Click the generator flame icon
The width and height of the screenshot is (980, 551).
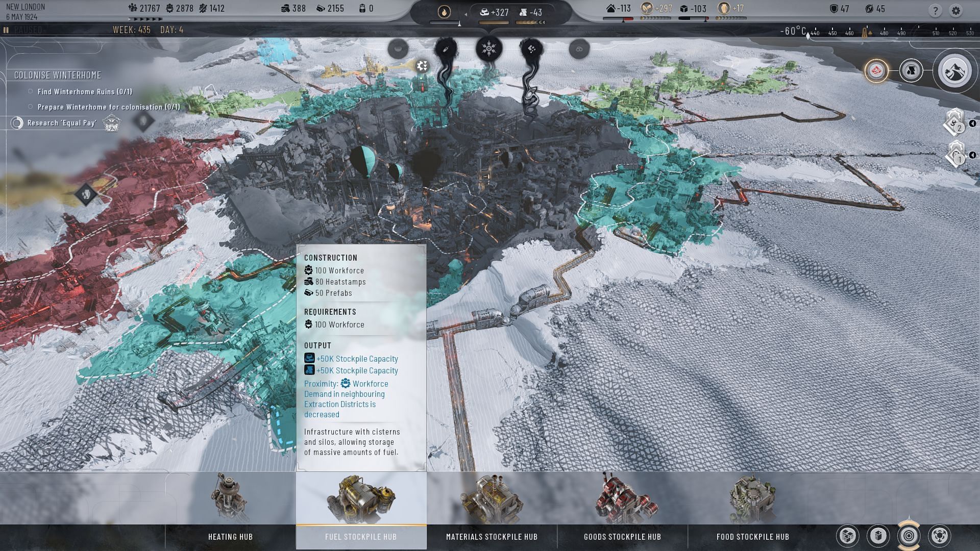[444, 12]
